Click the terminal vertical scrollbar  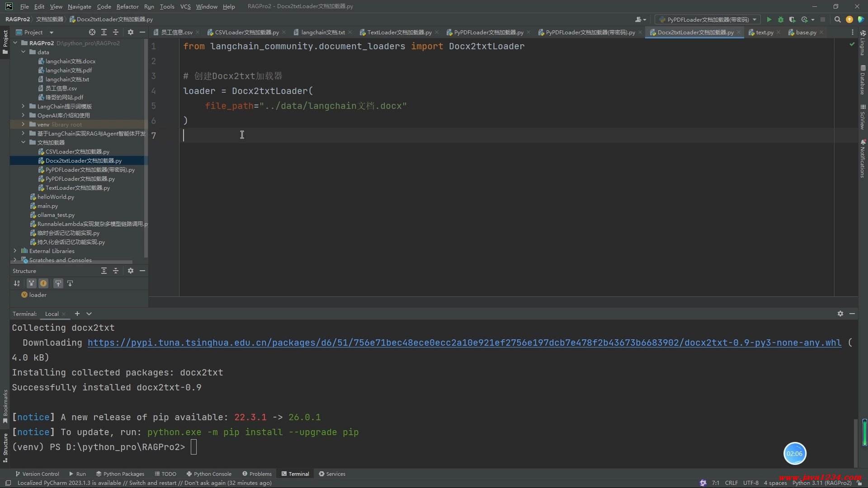[x=856, y=443]
